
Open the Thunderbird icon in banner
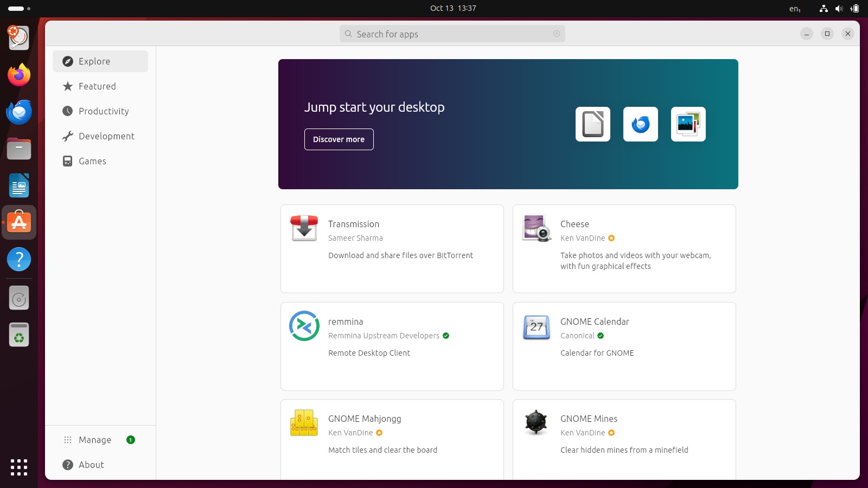click(x=641, y=124)
